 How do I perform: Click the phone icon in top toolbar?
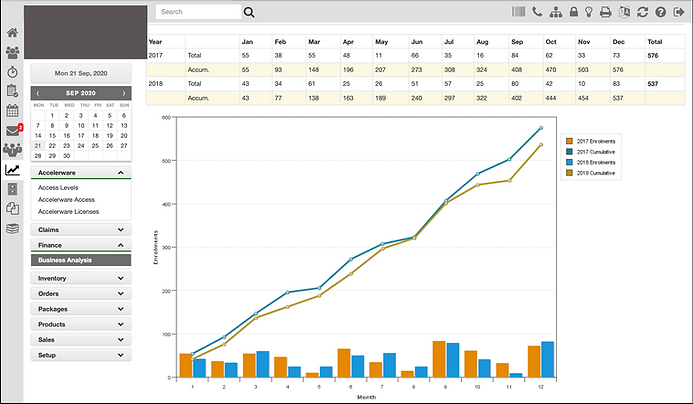click(537, 12)
